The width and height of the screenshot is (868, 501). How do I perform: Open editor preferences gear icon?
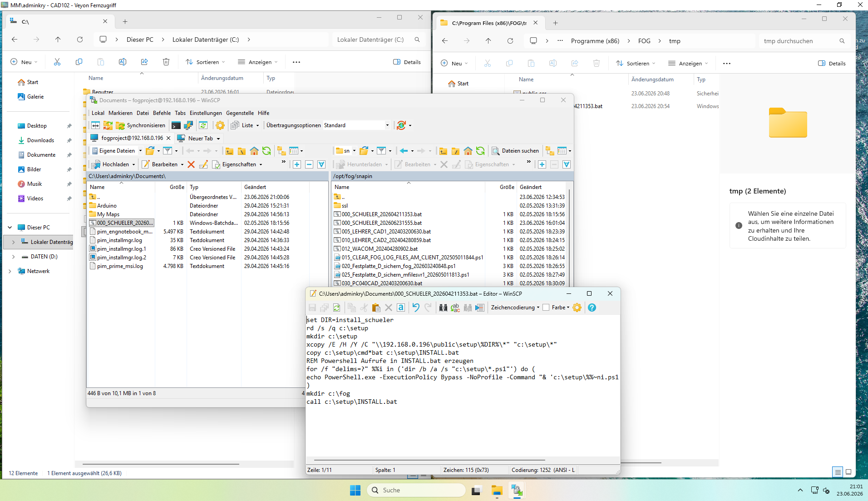(x=577, y=308)
